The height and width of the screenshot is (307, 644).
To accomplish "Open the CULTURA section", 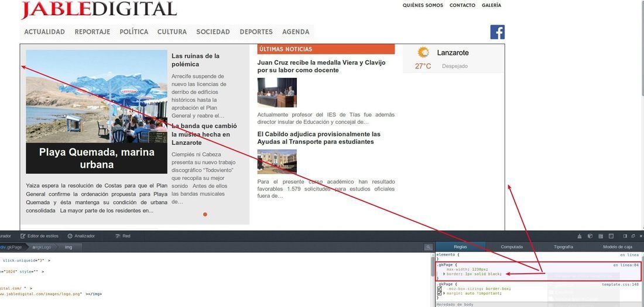I will (x=172, y=32).
